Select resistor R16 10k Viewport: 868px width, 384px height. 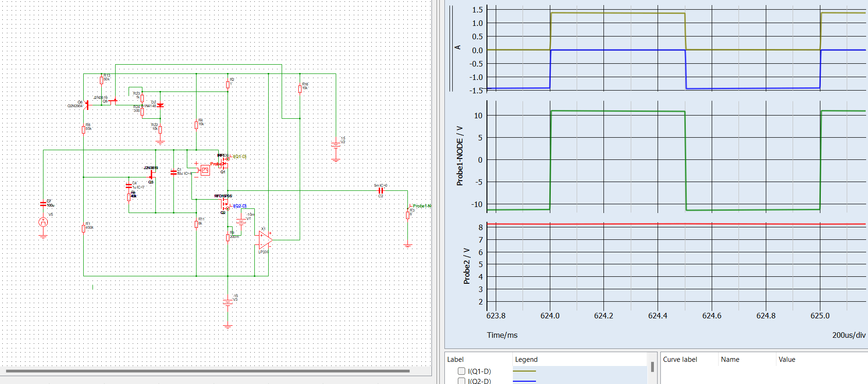point(300,89)
